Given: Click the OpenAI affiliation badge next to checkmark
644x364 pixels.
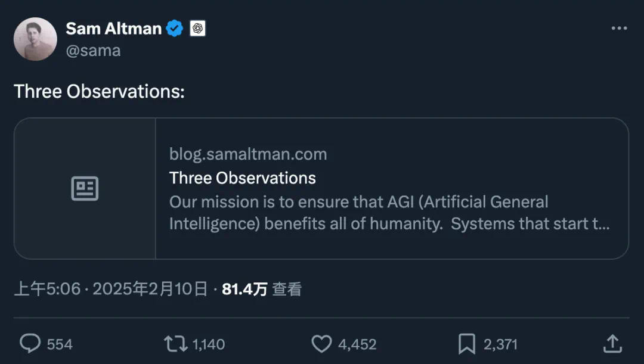Looking at the screenshot, I should click(196, 27).
